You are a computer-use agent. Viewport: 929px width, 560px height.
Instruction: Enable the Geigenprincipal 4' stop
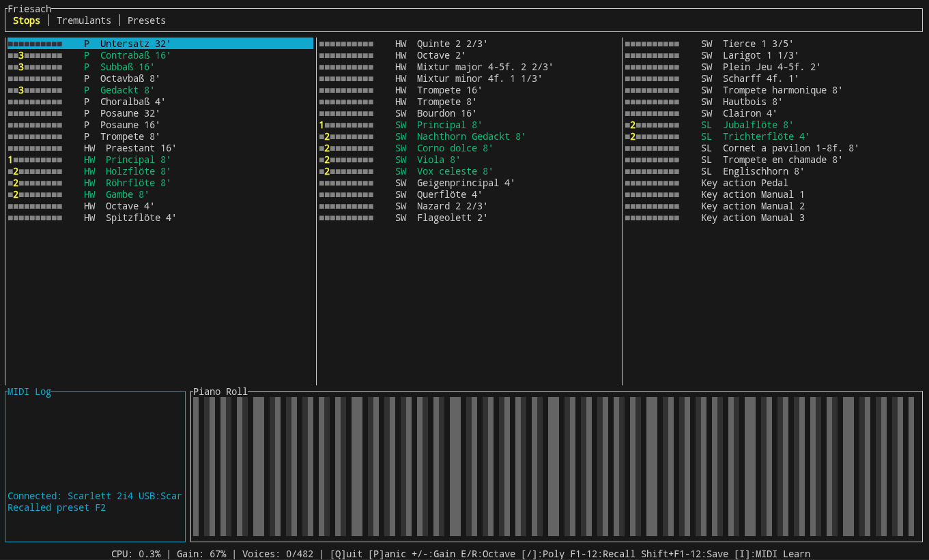click(469, 183)
